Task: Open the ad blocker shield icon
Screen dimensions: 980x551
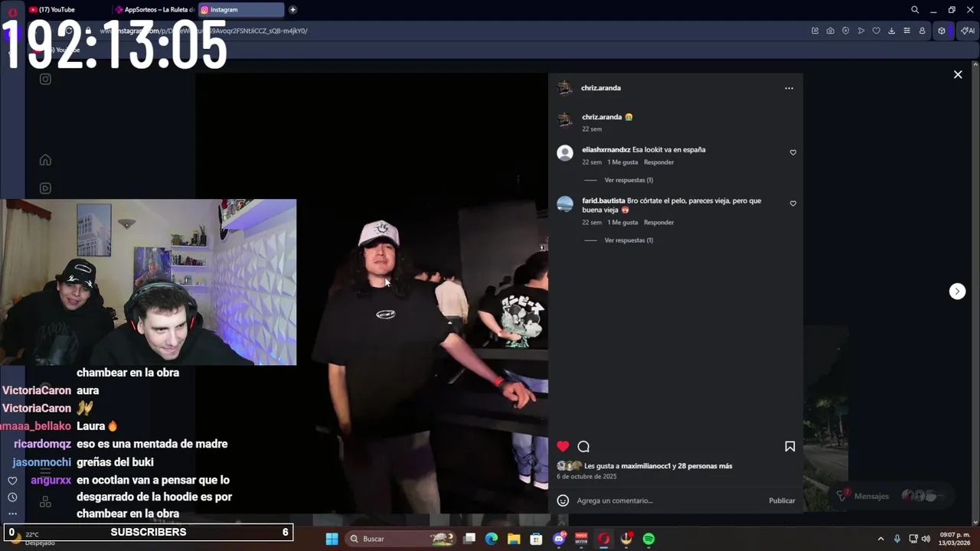Action: pos(845,31)
